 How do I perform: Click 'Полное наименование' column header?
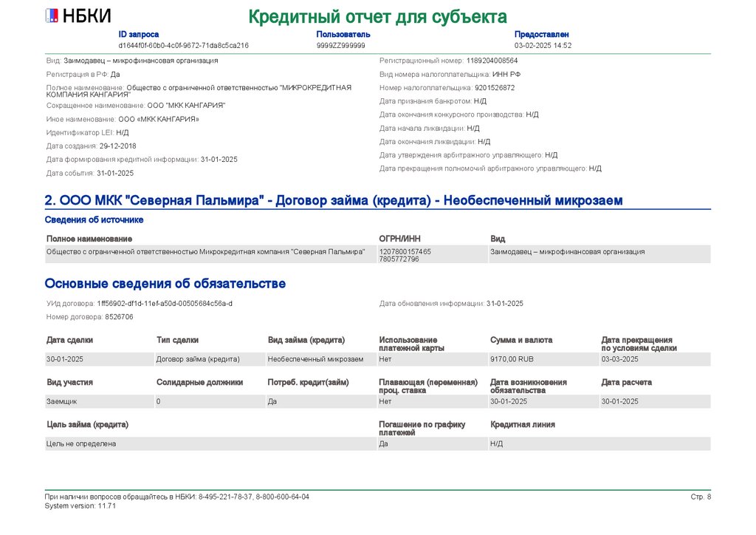[x=89, y=239]
